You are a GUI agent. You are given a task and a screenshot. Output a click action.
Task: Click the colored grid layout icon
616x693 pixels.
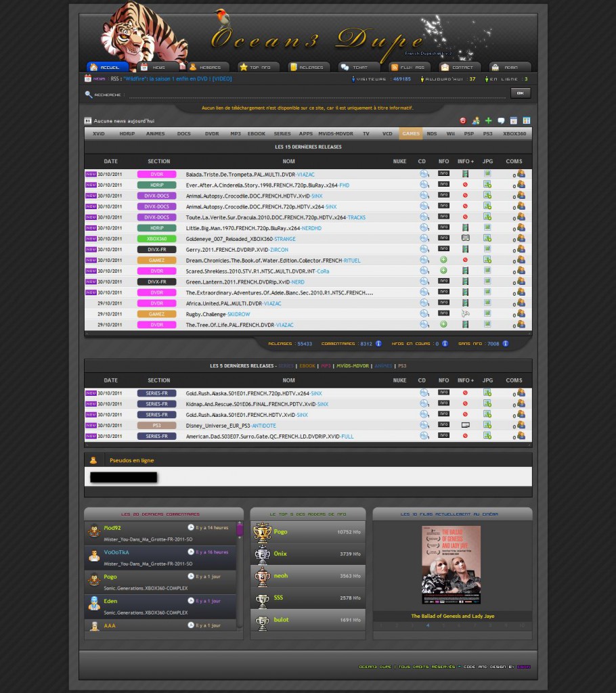pyautogui.click(x=526, y=120)
